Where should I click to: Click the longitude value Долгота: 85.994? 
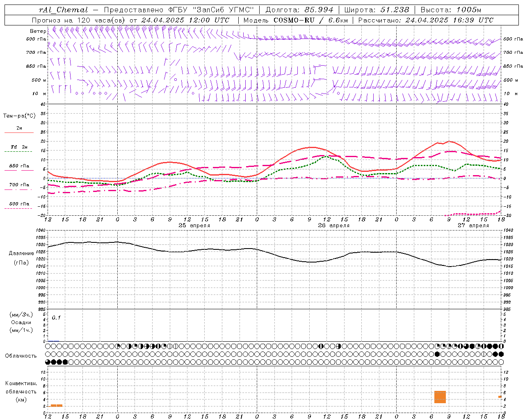point(299,10)
